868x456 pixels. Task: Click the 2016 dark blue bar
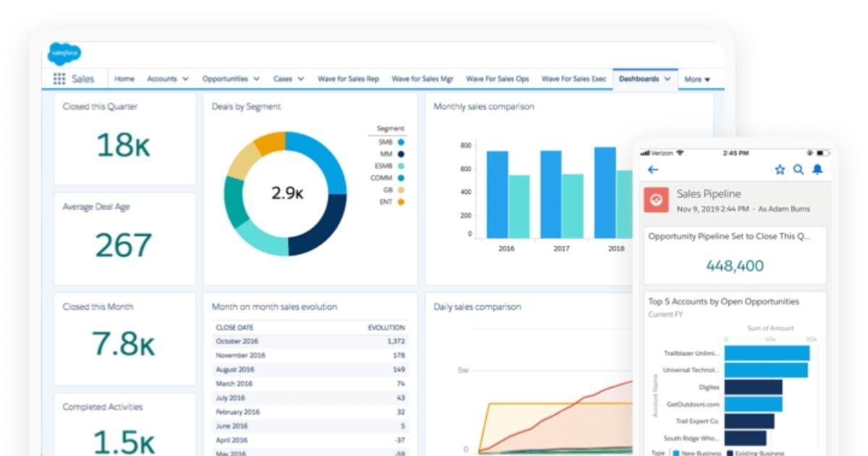497,194
